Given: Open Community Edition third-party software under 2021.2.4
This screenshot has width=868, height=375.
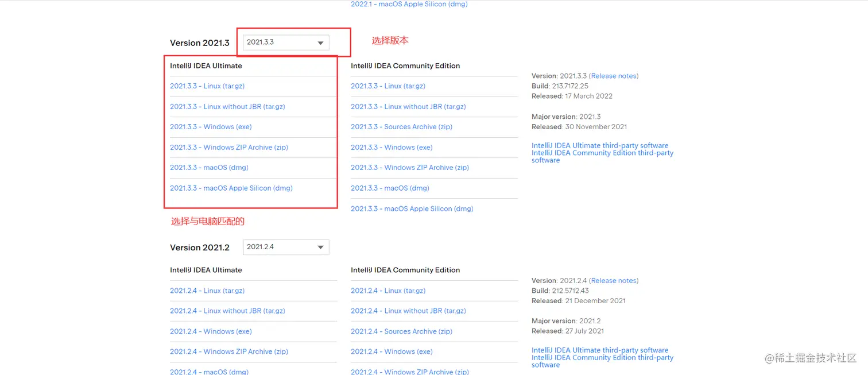Looking at the screenshot, I should click(x=602, y=361).
